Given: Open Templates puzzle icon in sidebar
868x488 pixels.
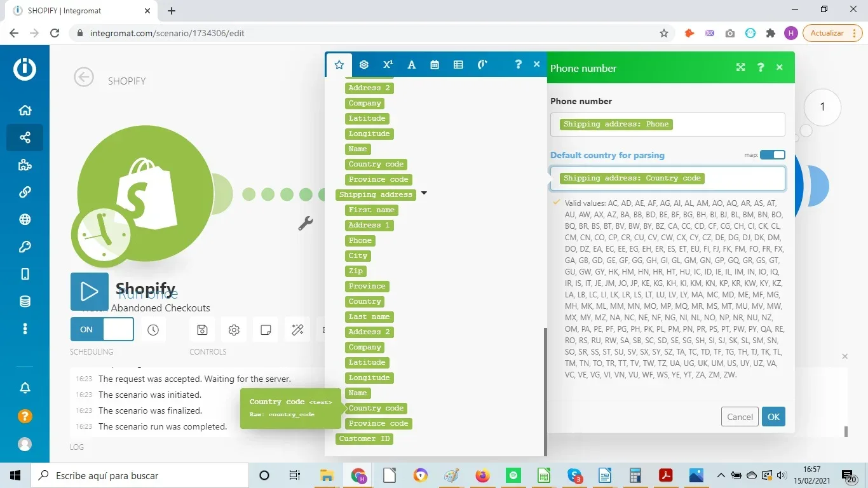Looking at the screenshot, I should pos(25,165).
